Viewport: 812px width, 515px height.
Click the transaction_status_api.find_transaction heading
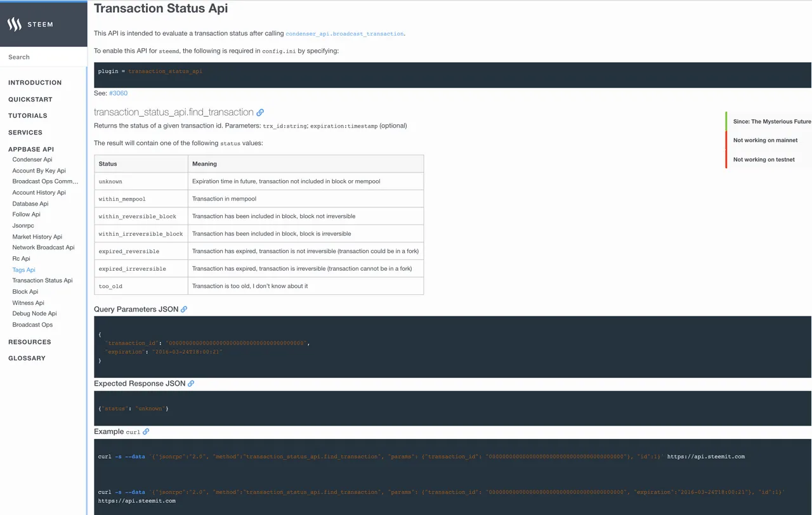[174, 112]
